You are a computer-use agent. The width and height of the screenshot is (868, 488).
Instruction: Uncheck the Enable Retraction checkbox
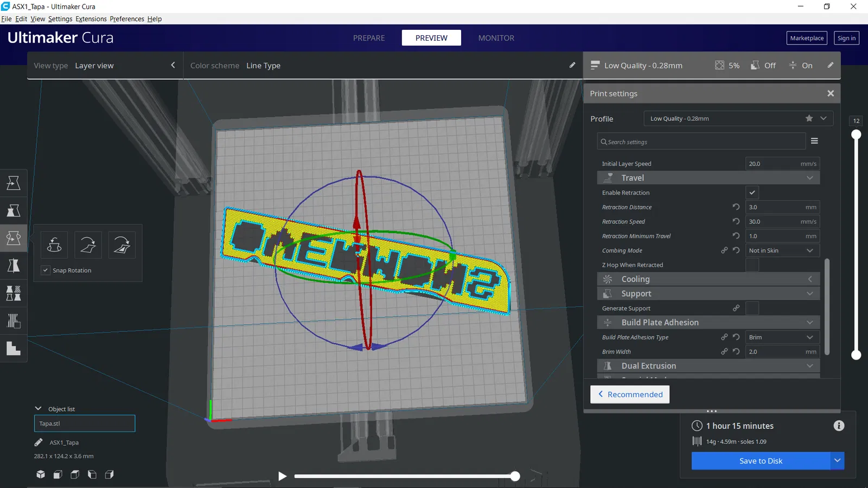click(752, 192)
